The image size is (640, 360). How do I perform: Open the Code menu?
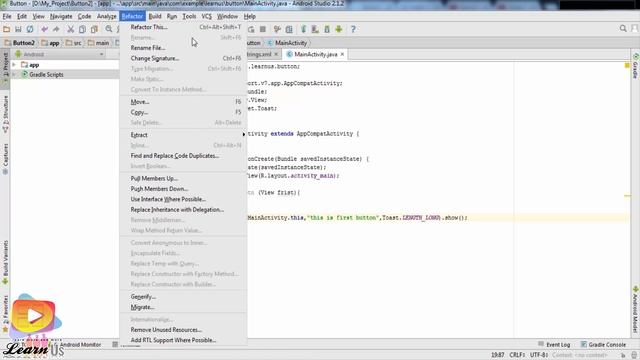84,16
